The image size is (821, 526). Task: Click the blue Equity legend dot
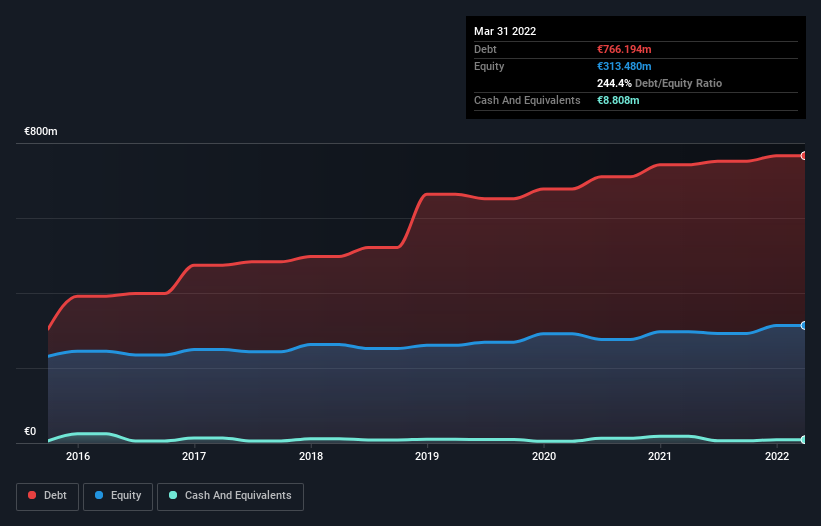click(99, 495)
